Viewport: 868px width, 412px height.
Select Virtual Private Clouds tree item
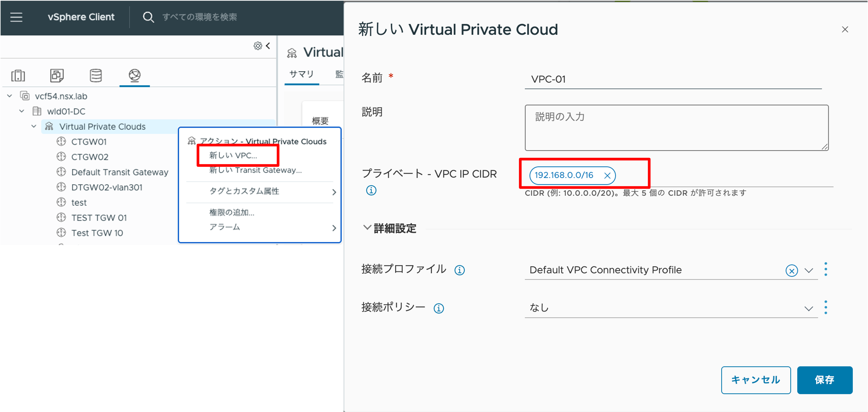[102, 127]
